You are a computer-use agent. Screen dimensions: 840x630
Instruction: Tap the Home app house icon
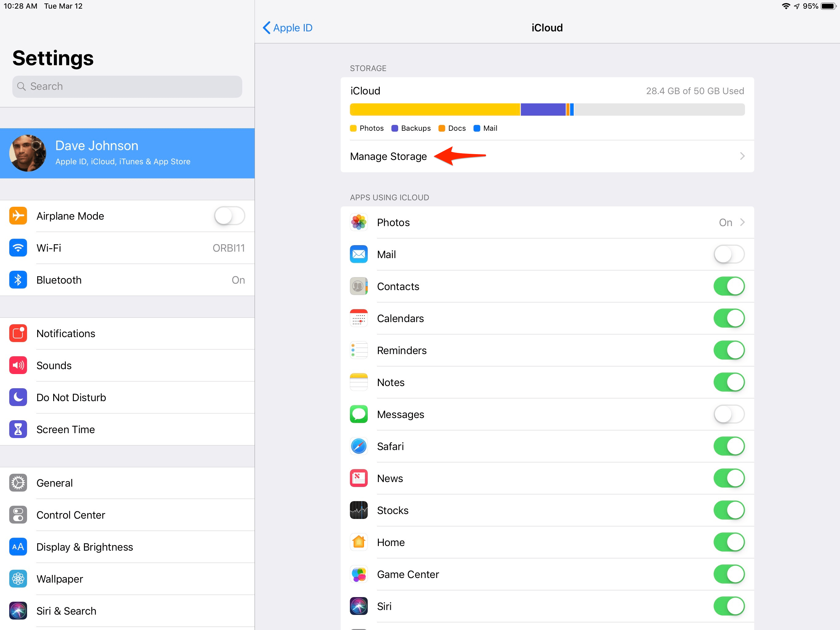click(359, 542)
